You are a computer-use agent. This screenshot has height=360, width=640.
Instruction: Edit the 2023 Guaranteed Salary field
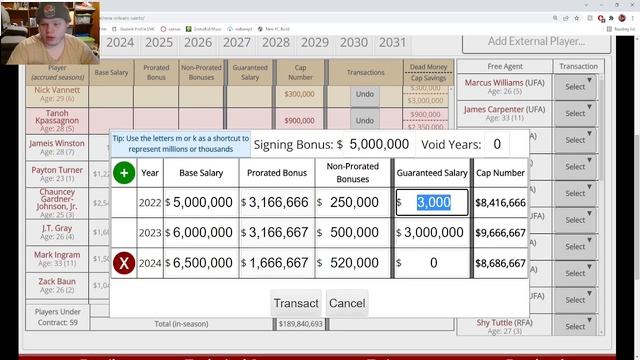click(x=432, y=233)
